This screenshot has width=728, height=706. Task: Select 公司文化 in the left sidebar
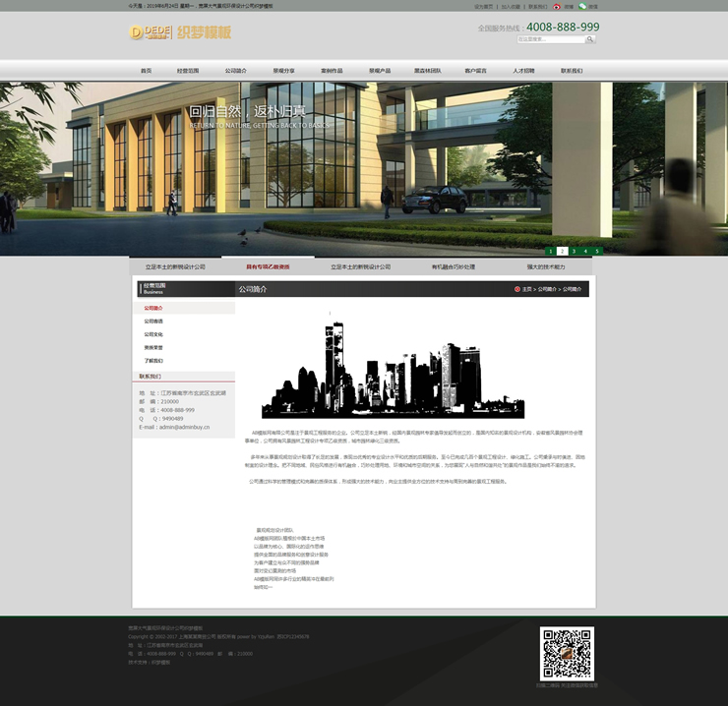tap(153, 334)
